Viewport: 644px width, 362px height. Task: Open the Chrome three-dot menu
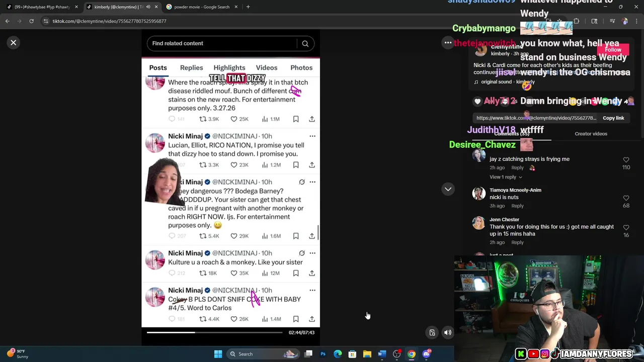tap(636, 21)
